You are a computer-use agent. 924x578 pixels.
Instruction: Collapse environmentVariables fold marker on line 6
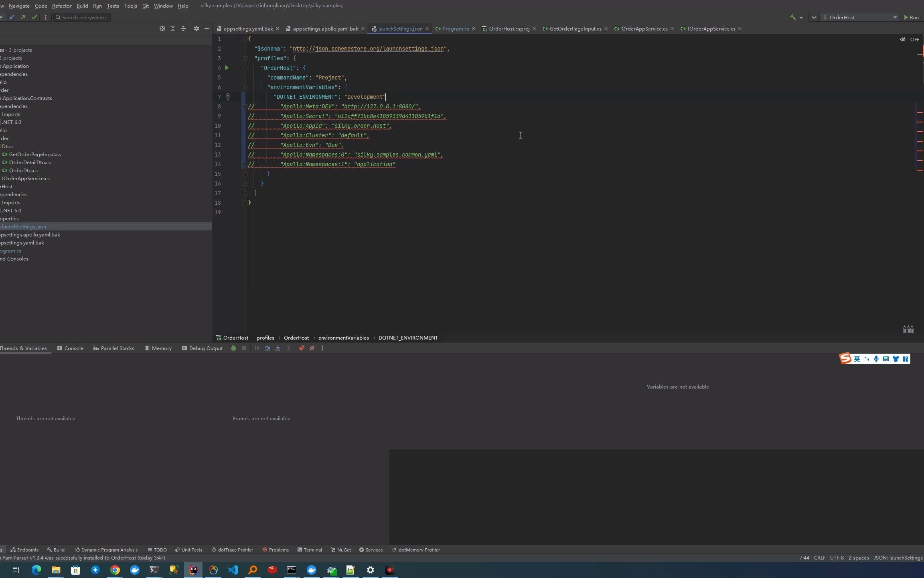click(245, 87)
